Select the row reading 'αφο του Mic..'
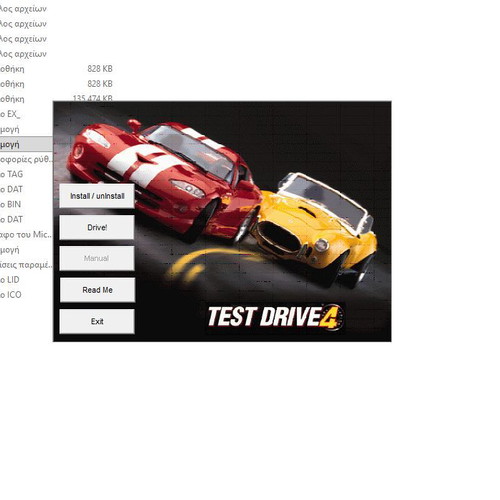The width and height of the screenshot is (500, 500). 26,234
